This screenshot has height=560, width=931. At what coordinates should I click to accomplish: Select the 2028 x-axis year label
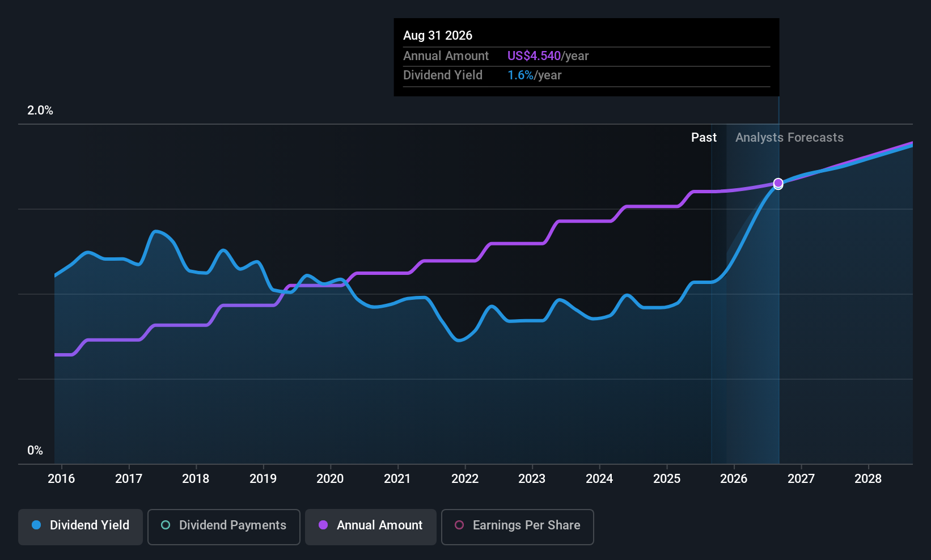click(868, 478)
